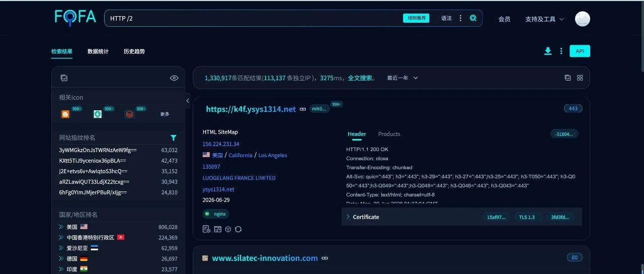Expand the 中国香港特别行政区 row
The width and height of the screenshot is (644, 274).
(x=61, y=237)
